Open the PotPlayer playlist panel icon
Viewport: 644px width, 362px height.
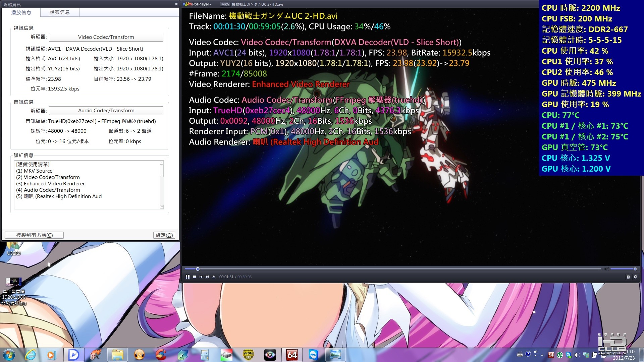tap(628, 277)
